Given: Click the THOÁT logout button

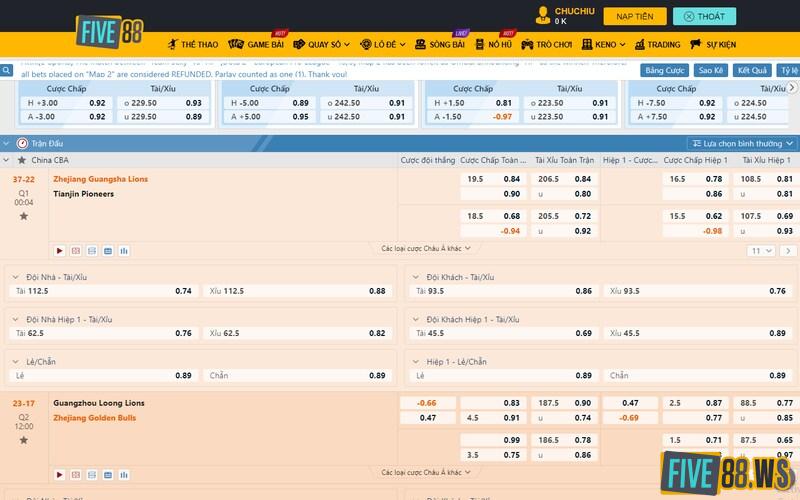Looking at the screenshot, I should 705,16.
